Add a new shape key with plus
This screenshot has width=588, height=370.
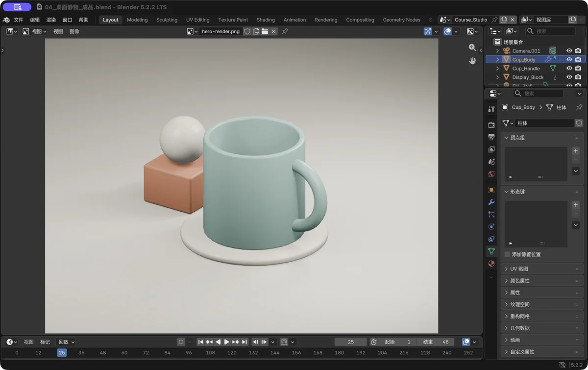(576, 205)
